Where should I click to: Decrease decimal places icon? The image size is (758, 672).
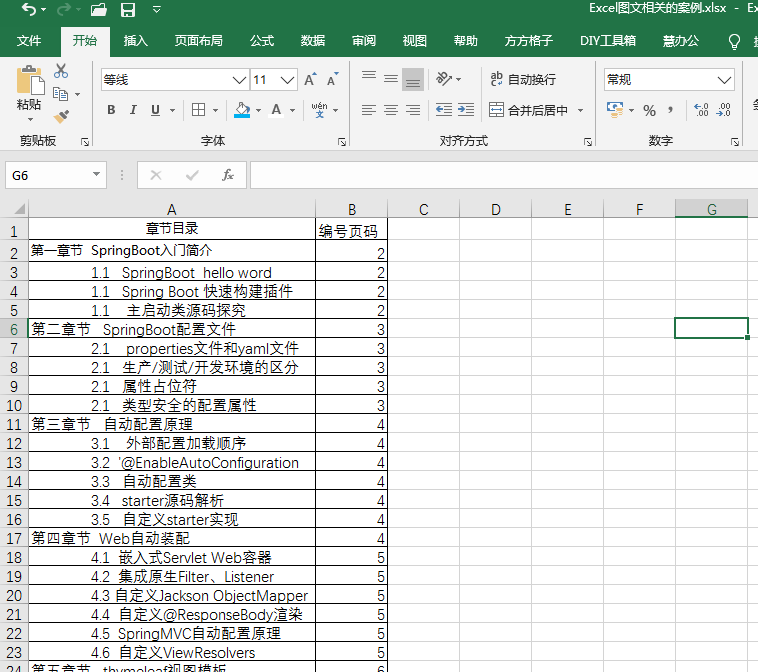724,110
